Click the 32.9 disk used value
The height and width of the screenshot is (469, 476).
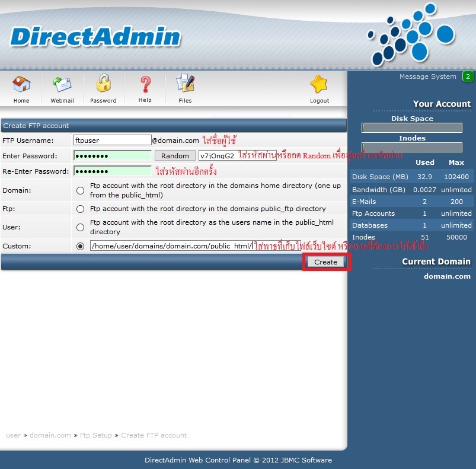[424, 177]
